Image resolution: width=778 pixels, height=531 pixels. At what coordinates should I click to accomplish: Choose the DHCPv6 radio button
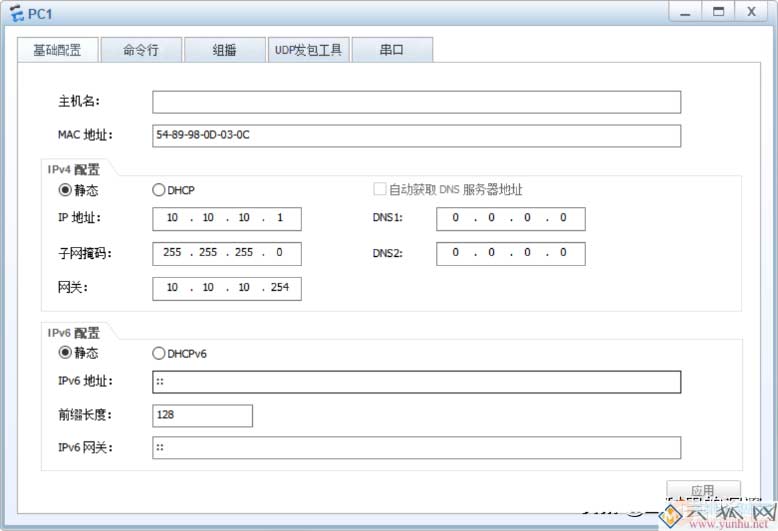point(158,353)
